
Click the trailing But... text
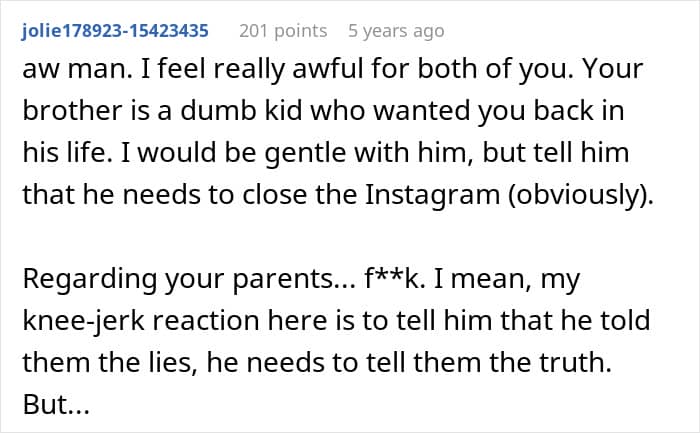[x=56, y=404]
